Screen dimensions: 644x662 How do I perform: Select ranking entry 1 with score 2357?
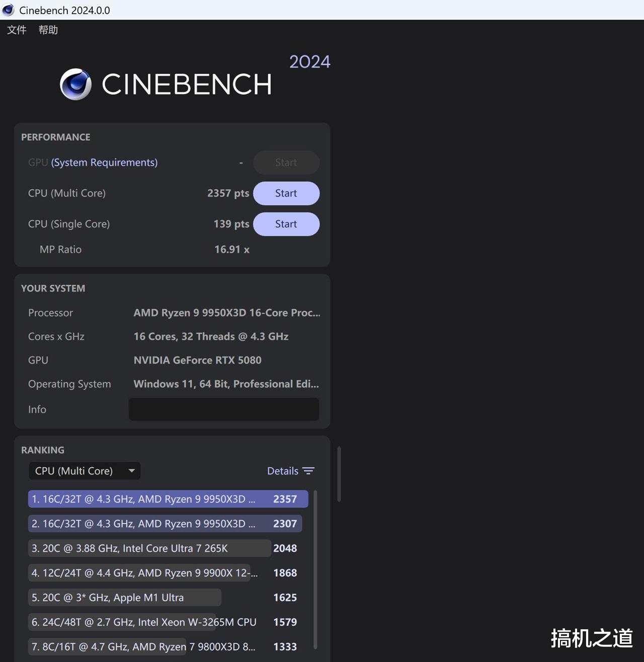pyautogui.click(x=168, y=499)
